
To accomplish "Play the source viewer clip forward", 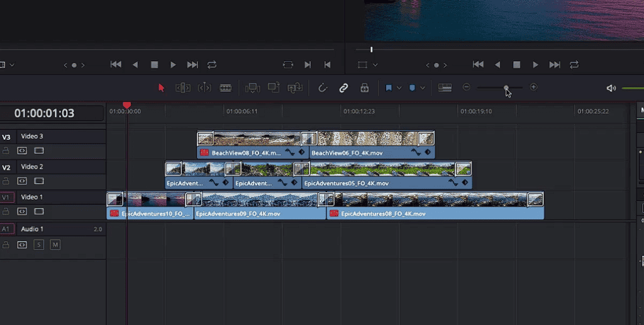I will (x=173, y=65).
